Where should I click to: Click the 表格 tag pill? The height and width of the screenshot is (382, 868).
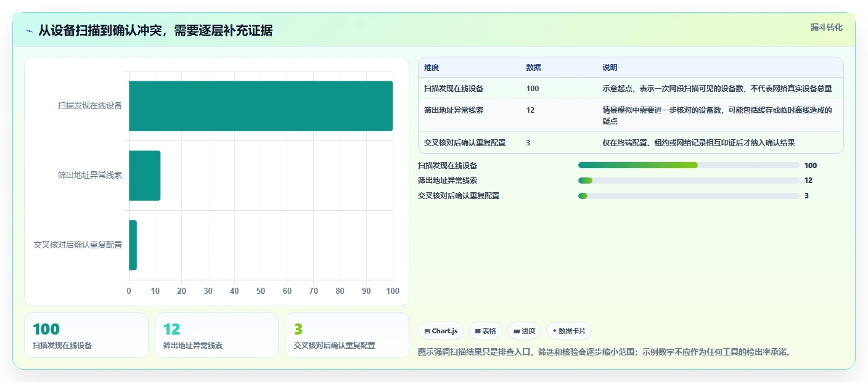(x=486, y=331)
